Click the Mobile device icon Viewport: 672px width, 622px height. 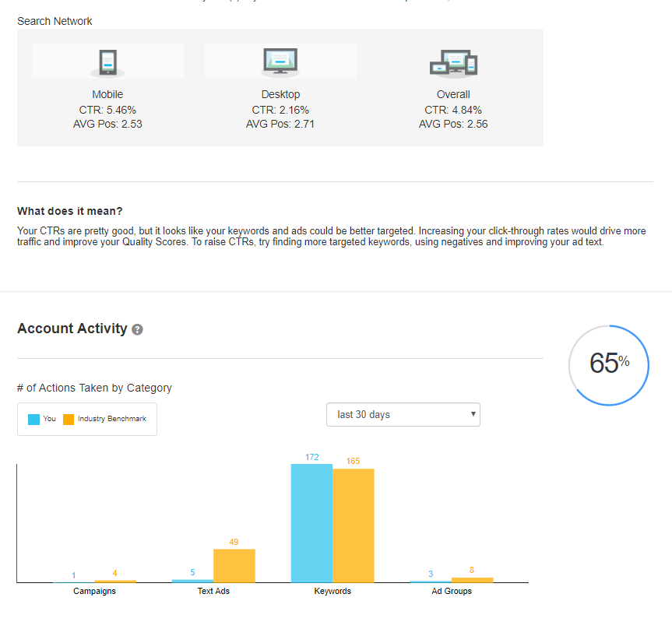pyautogui.click(x=107, y=62)
